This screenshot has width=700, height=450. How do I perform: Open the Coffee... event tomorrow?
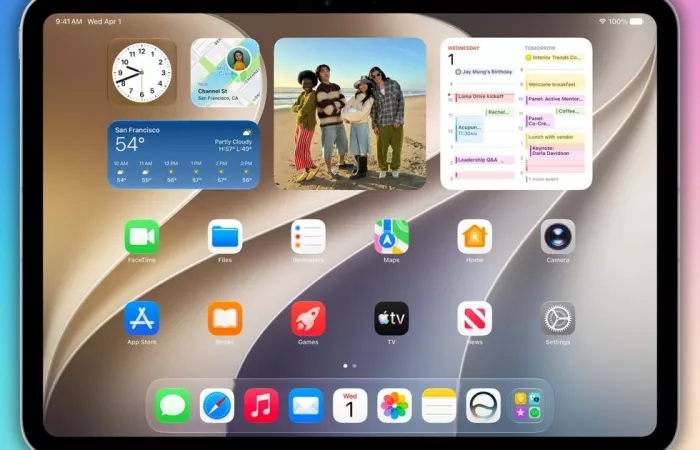point(570,111)
